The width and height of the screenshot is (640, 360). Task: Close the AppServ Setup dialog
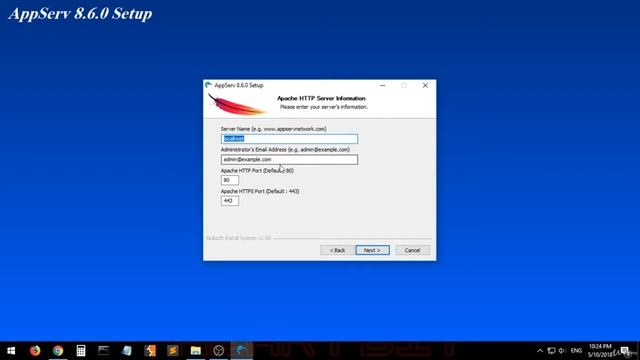(x=425, y=85)
